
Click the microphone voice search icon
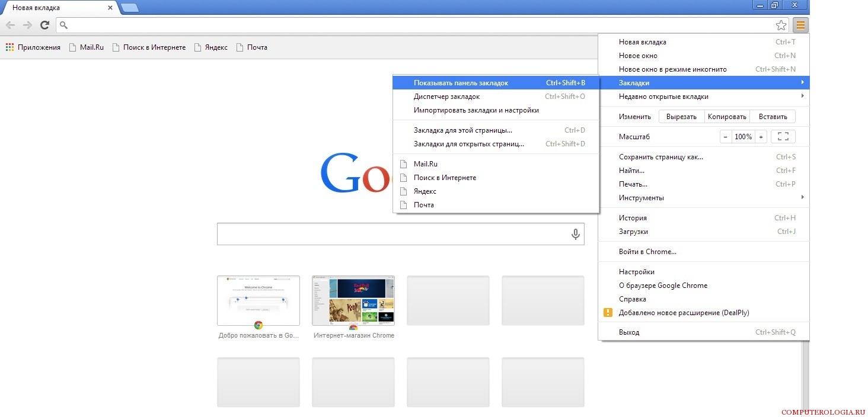(575, 234)
